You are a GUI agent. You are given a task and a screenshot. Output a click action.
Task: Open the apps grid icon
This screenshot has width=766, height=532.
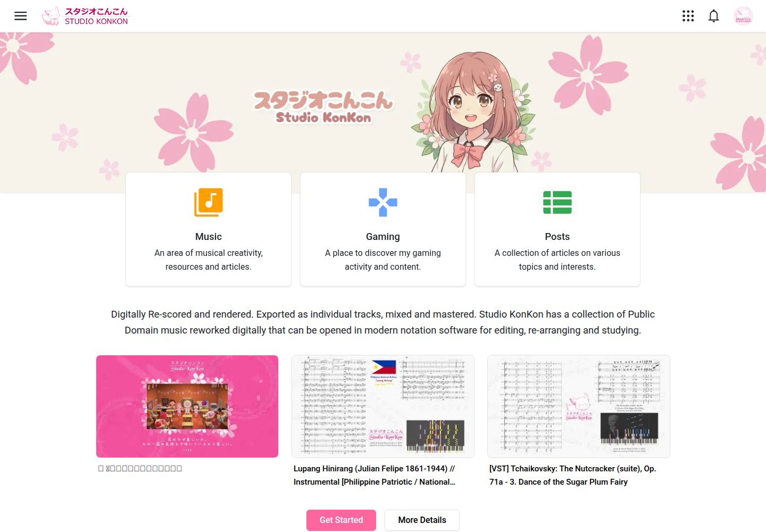tap(688, 16)
